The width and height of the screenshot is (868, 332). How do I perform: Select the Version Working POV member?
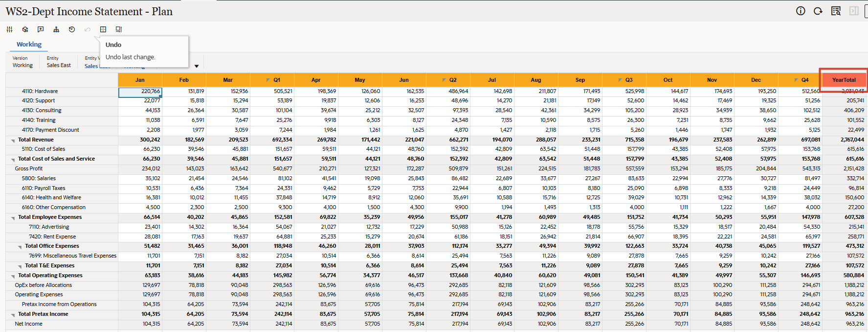click(x=22, y=62)
